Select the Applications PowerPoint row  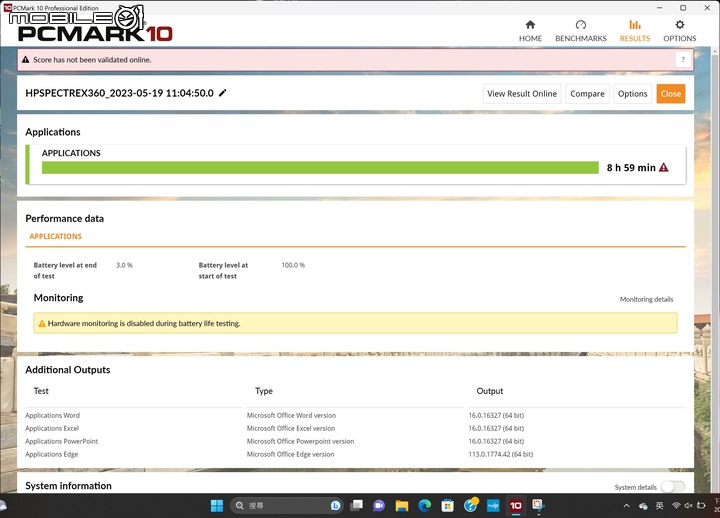(x=355, y=441)
